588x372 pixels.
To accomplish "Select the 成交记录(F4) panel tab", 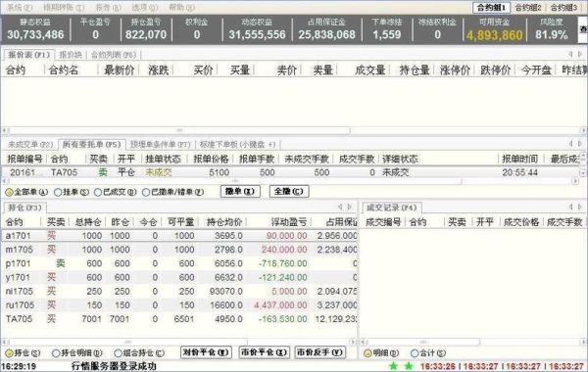I will point(391,208).
